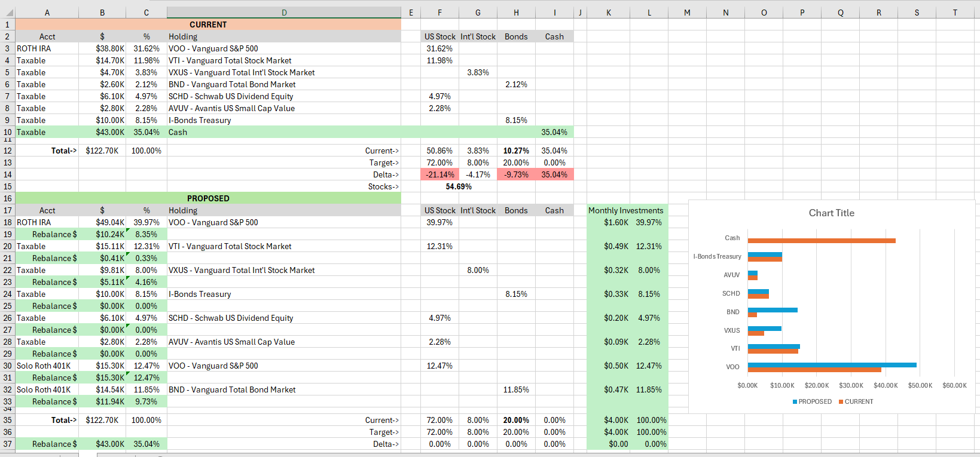This screenshot has height=457, width=980.
Task: Select row 16 header
Action: tap(8, 198)
